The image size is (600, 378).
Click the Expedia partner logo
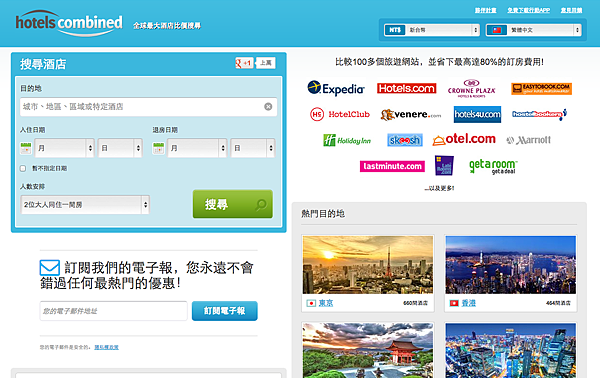point(336,88)
